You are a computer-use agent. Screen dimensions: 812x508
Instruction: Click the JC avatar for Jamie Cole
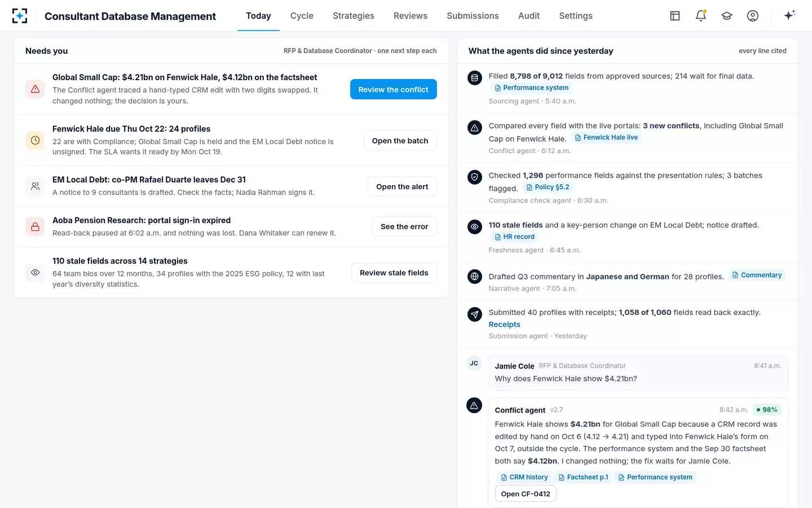pyautogui.click(x=474, y=363)
